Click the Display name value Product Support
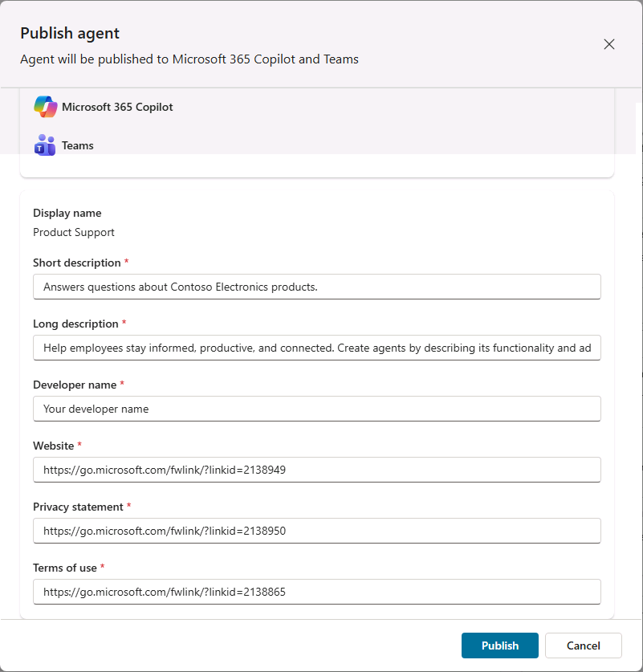 pos(73,232)
